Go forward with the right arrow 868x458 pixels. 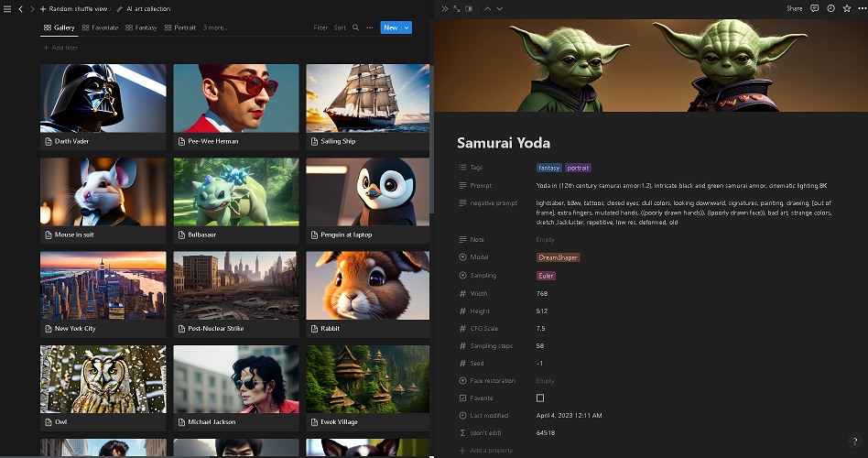click(31, 9)
